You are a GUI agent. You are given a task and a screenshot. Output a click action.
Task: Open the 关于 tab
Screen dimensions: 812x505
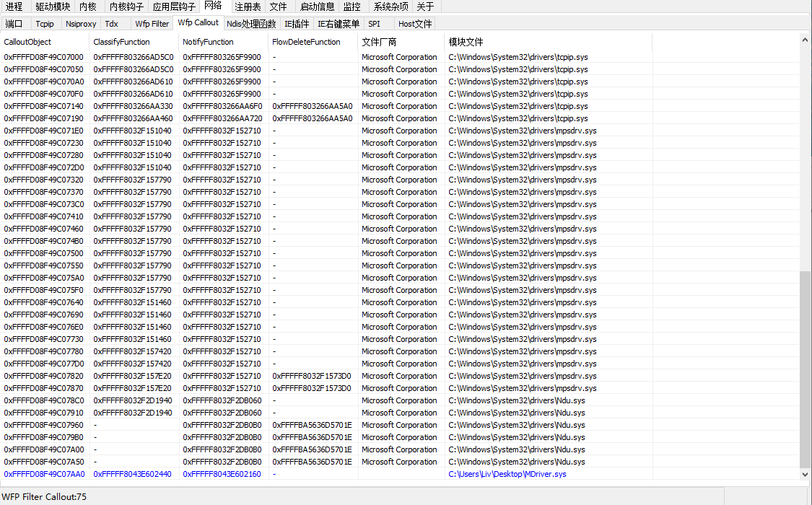(x=425, y=6)
